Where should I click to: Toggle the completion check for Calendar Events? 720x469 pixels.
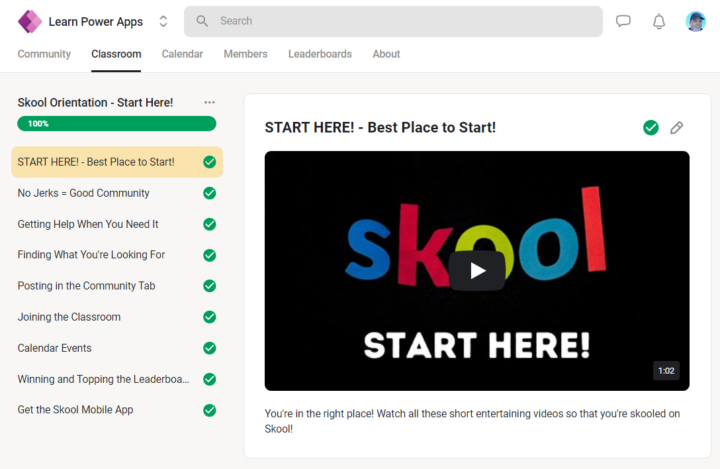209,348
